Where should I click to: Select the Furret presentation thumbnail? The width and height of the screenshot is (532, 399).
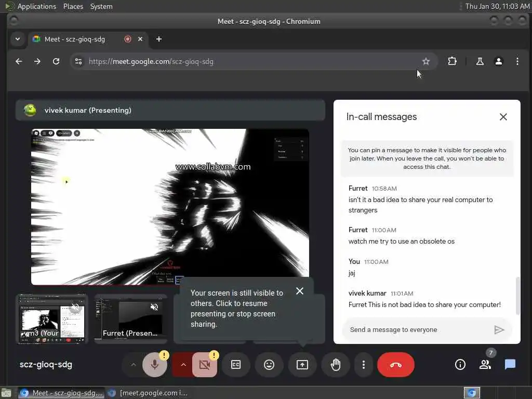(x=131, y=319)
